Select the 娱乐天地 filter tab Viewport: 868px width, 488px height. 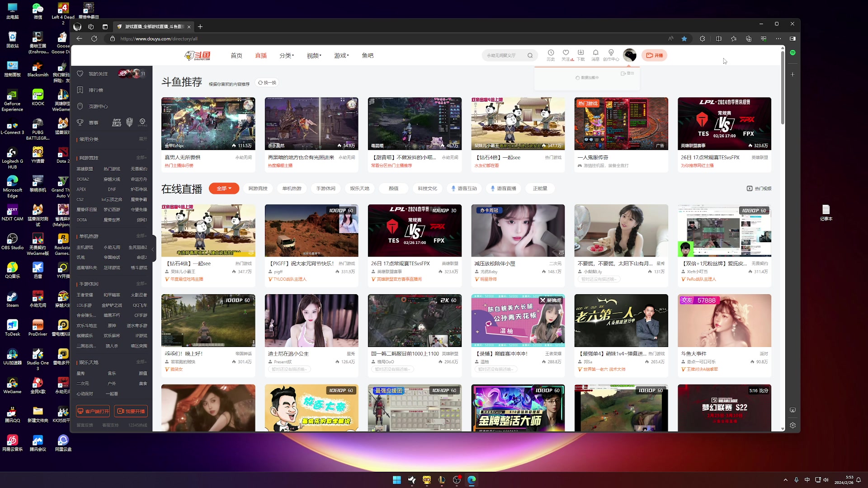359,188
